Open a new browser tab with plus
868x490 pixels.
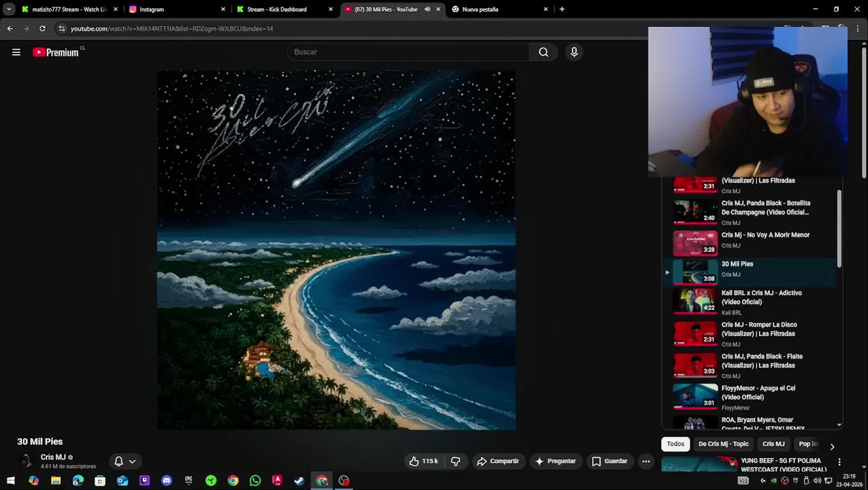tap(562, 9)
